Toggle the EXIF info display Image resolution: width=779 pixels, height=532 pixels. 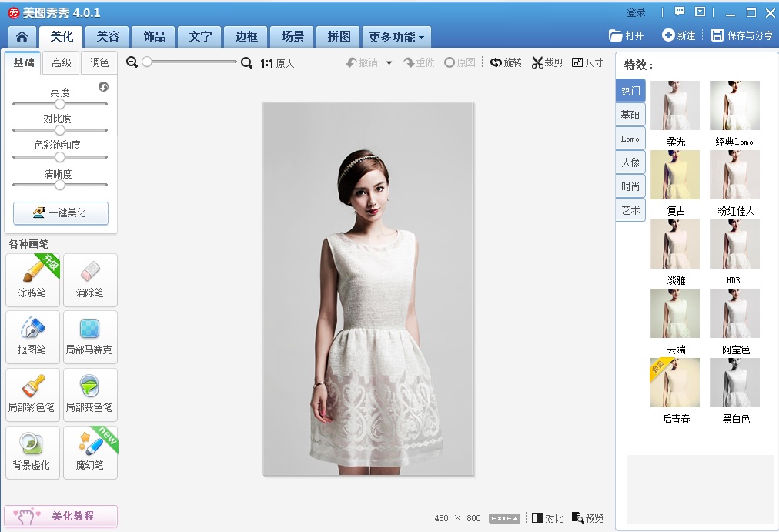click(x=504, y=518)
